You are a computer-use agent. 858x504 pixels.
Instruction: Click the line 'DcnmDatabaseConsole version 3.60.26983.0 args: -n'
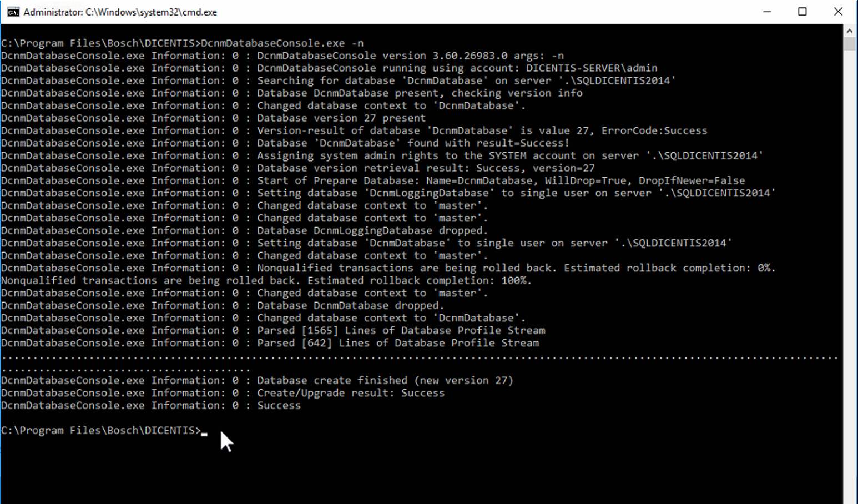tap(410, 56)
